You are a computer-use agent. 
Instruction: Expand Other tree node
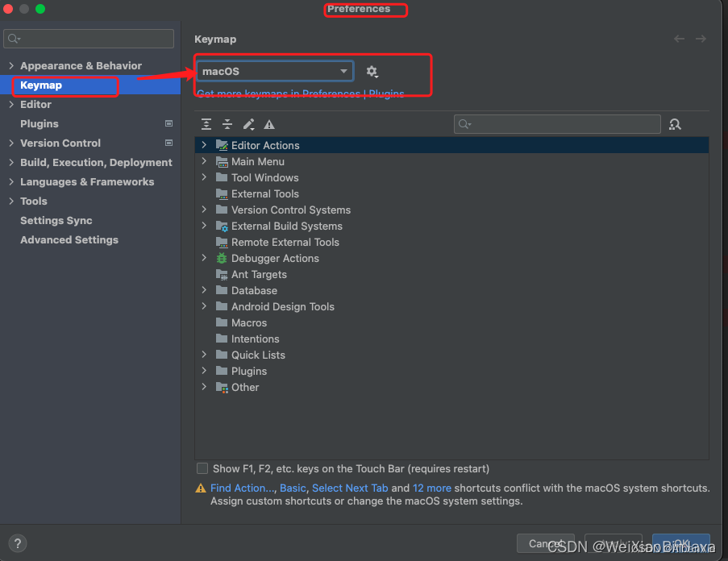pos(204,387)
